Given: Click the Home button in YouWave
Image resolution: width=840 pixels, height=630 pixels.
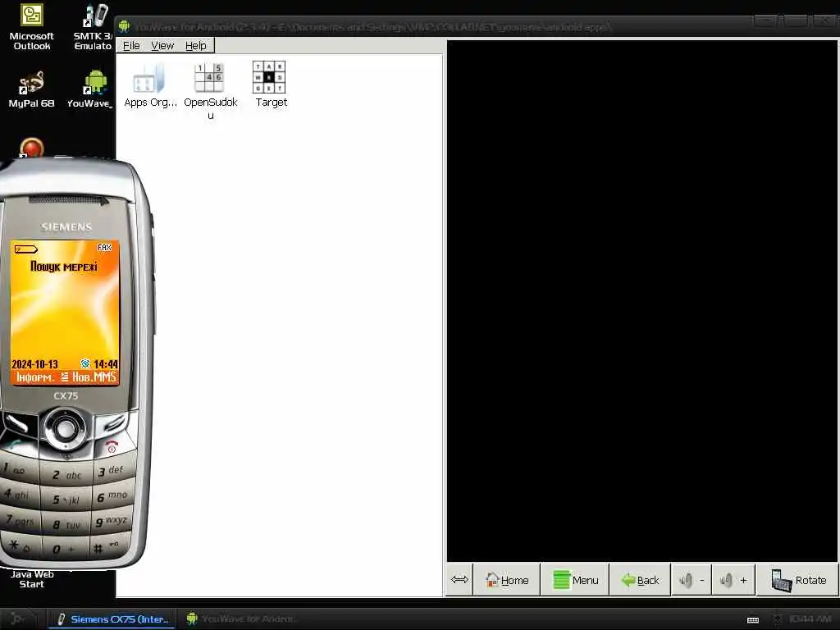Looking at the screenshot, I should (506, 580).
